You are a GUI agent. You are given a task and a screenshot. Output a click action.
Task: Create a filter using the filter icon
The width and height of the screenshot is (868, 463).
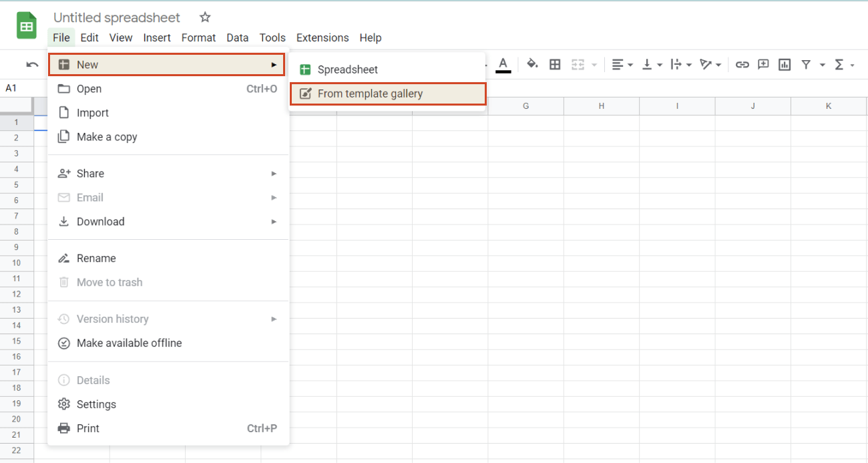click(x=806, y=64)
